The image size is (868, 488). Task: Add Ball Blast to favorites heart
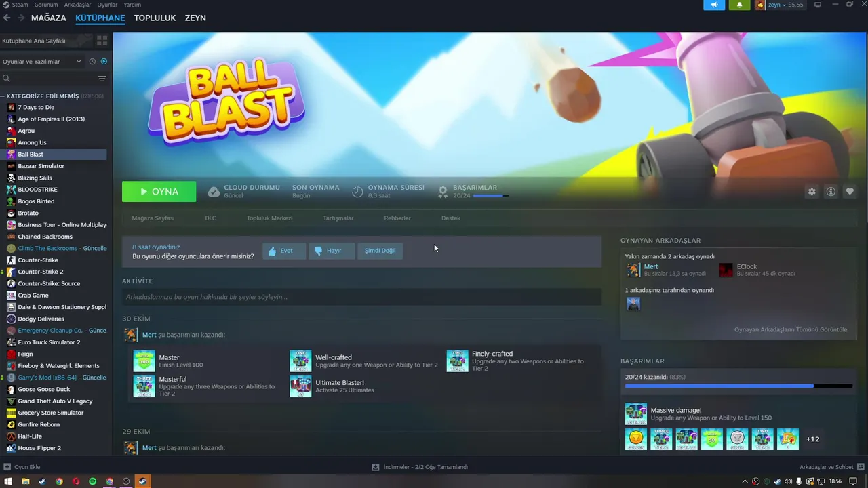point(850,192)
